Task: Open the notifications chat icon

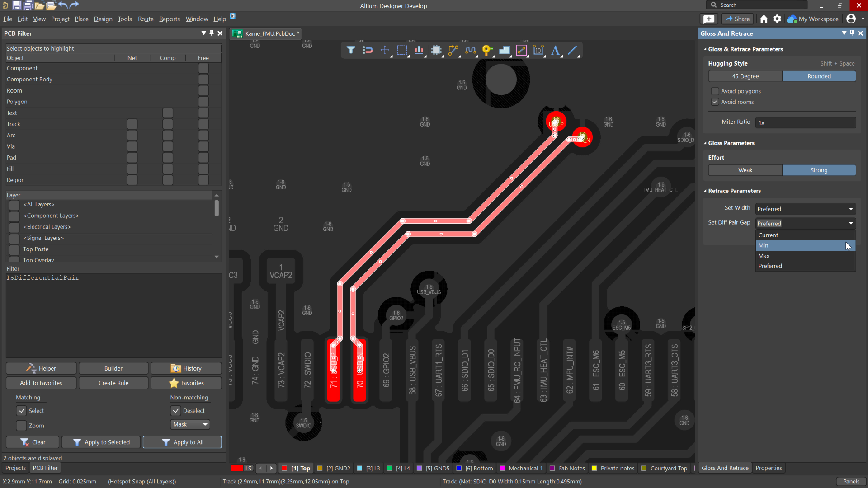Action: point(709,19)
